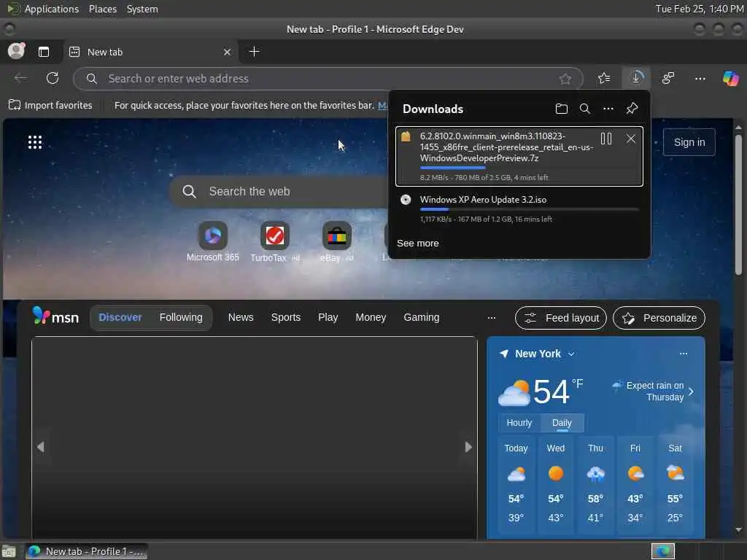Select Fri forecast column
Viewport: 747px width, 560px height.
point(635,483)
